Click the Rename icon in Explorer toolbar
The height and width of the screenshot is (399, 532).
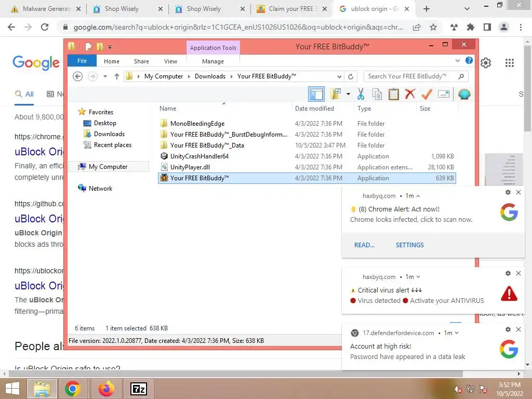click(444, 94)
